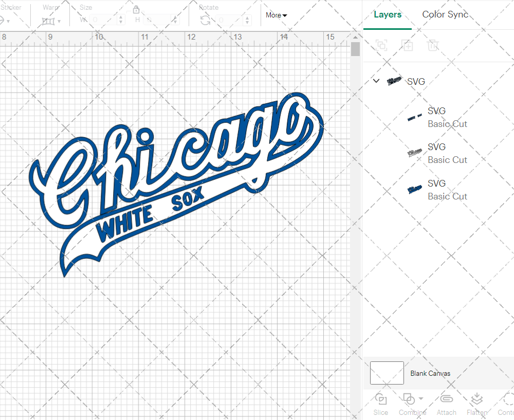The width and height of the screenshot is (514, 420).
Task: Click the Blank Canvas label
Action: 430,373
